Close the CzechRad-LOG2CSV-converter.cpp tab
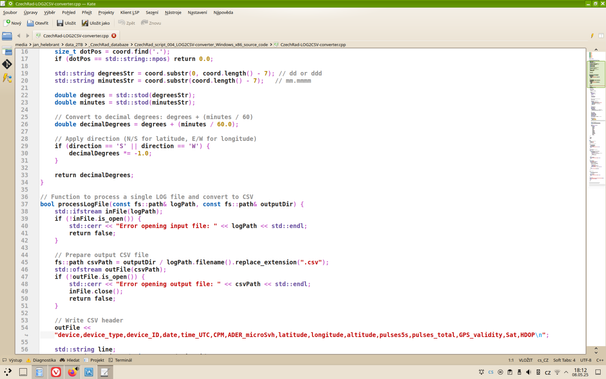606x379 pixels. pos(114,36)
